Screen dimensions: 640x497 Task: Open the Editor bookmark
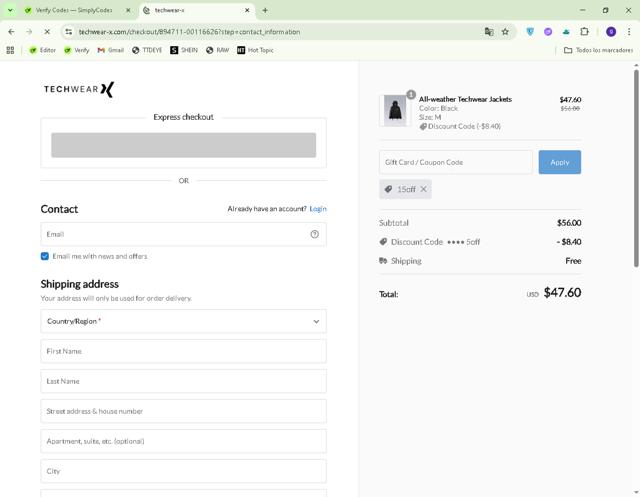pos(42,50)
